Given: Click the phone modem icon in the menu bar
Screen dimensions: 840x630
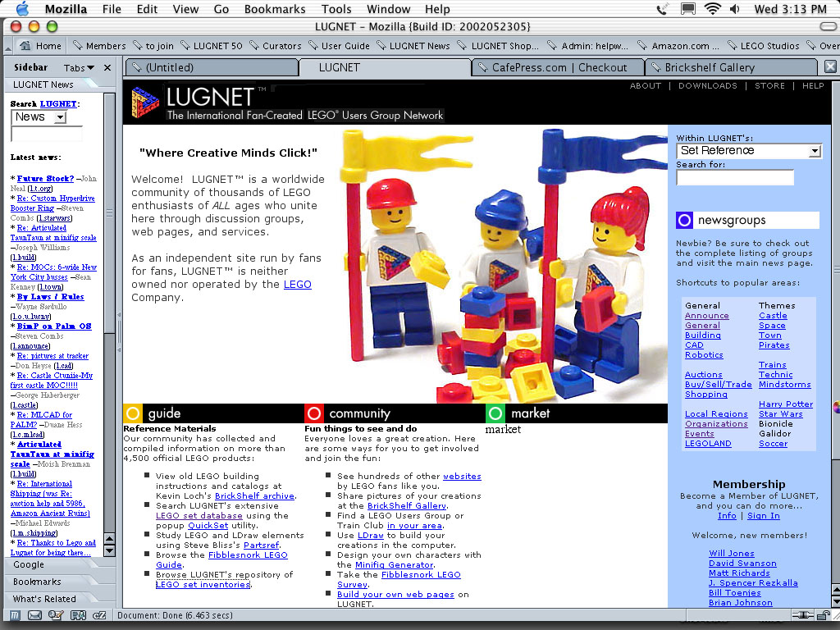Looking at the screenshot, I should (663, 8).
